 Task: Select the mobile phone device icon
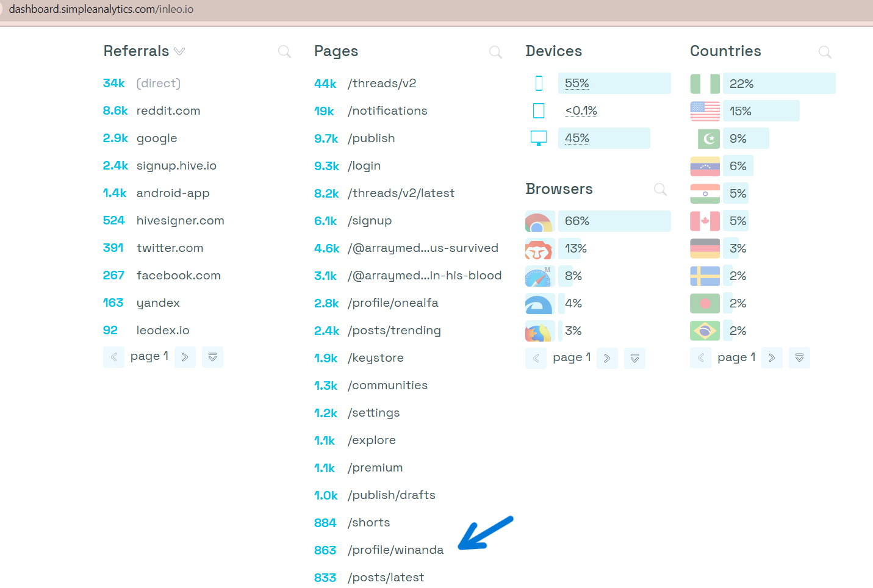click(x=539, y=84)
